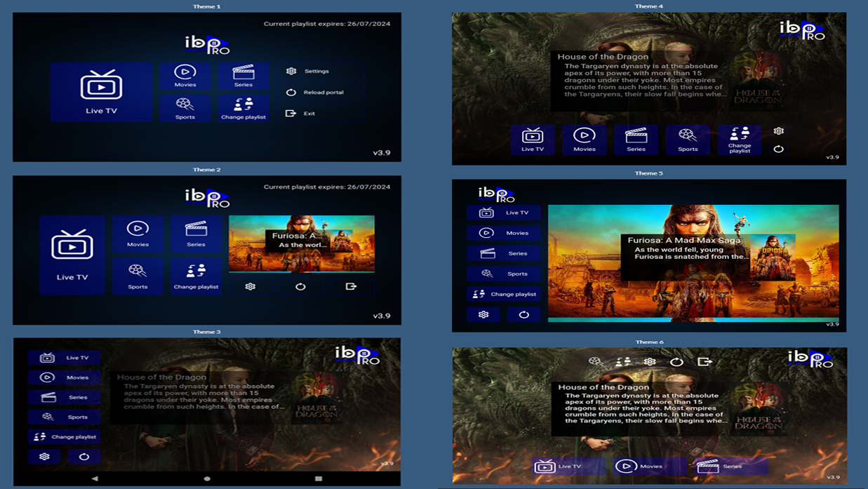
Task: Click Change playlist tile in Theme 2
Action: pos(196,276)
